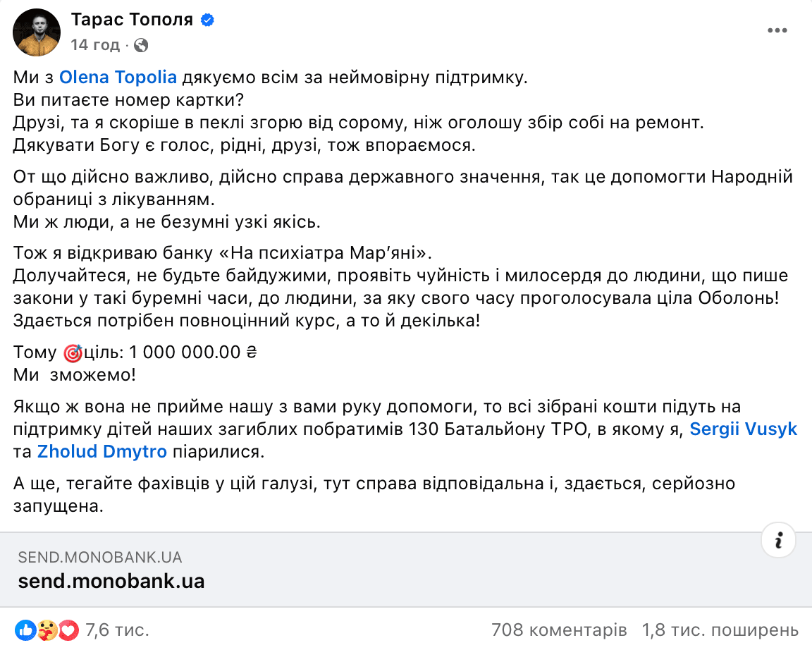The image size is (812, 650).
Task: Click the round info "i" icon
Action: pos(778,541)
